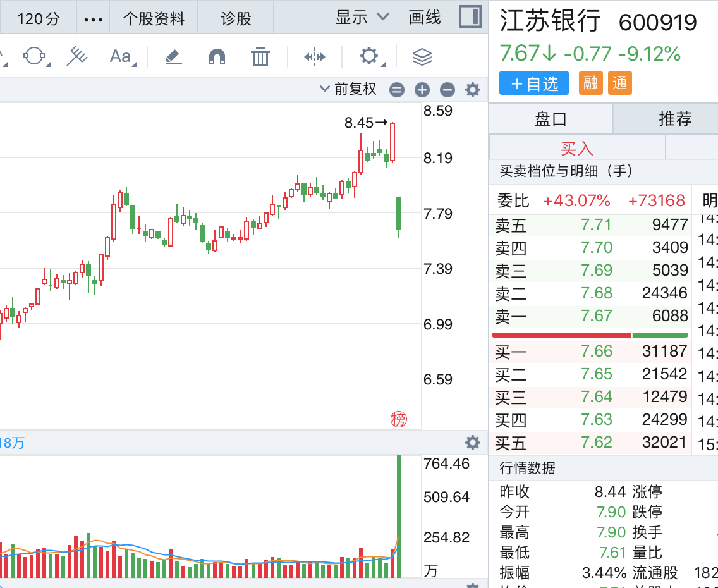Image resolution: width=718 pixels, height=588 pixels.
Task: Click the trash icon to delete drawings
Action: pos(260,57)
